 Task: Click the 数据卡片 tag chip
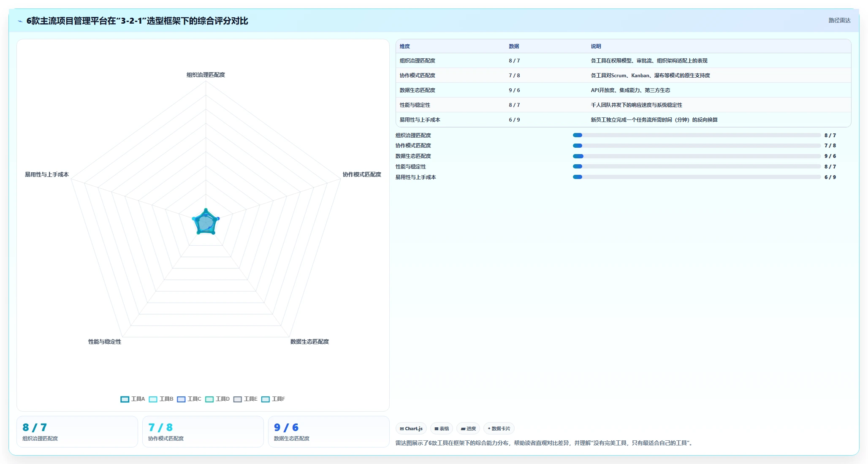pos(499,429)
